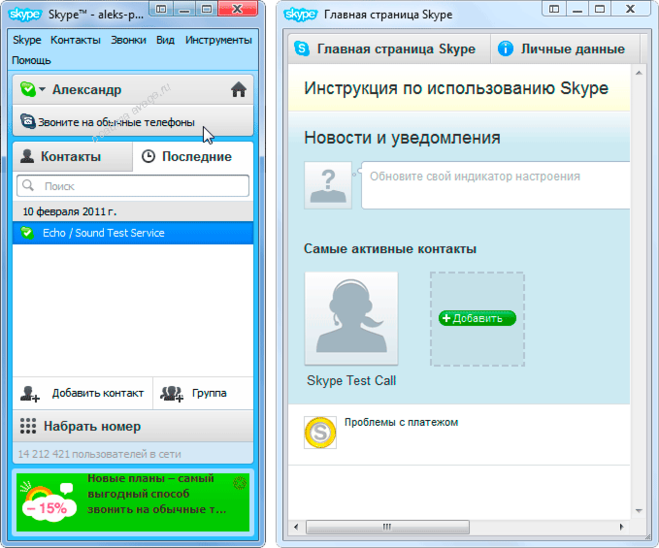
Task: Open the Помощь menu
Action: [31, 61]
